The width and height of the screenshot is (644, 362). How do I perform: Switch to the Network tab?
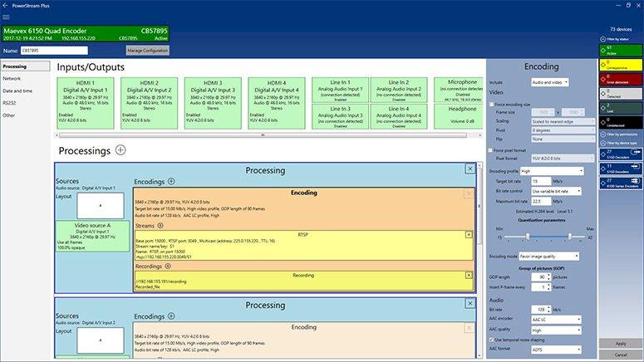pos(12,77)
